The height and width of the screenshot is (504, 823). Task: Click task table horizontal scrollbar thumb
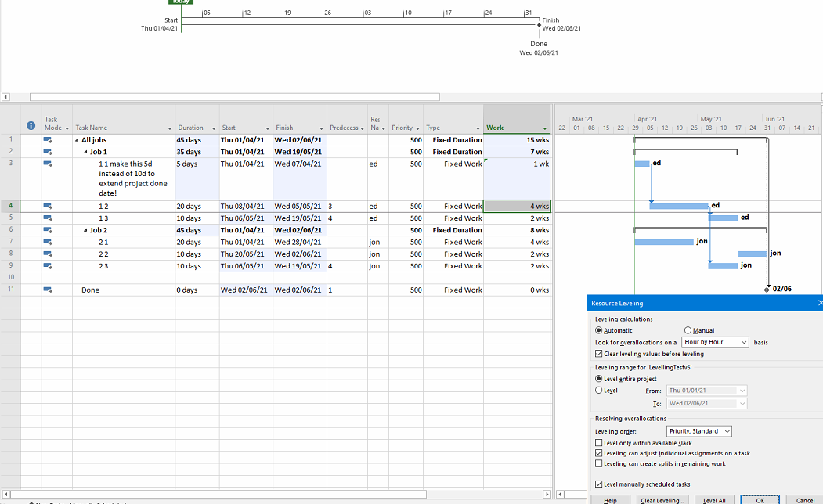coord(218,494)
